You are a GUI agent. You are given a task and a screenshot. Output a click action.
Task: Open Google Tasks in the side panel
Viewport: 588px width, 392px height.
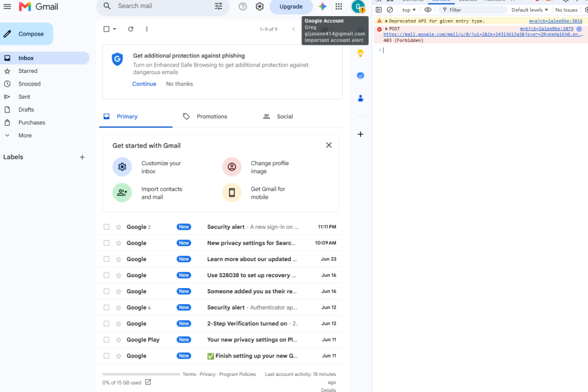[x=361, y=76]
